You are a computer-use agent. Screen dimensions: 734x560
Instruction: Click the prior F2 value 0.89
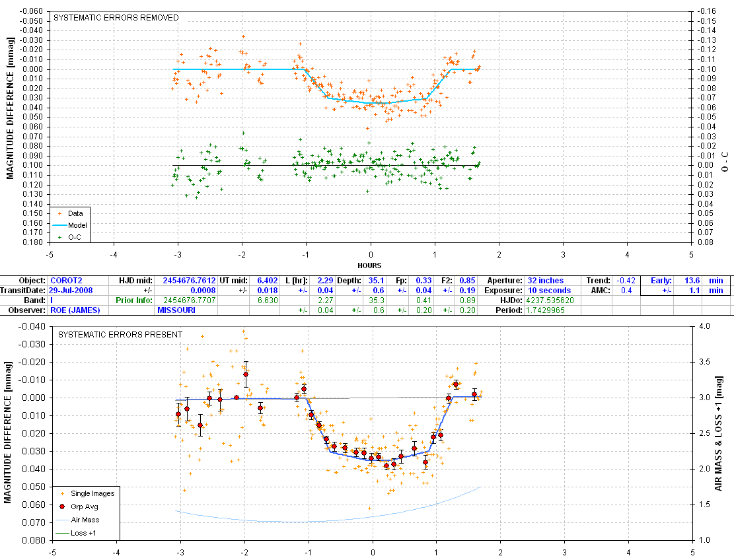tap(467, 300)
